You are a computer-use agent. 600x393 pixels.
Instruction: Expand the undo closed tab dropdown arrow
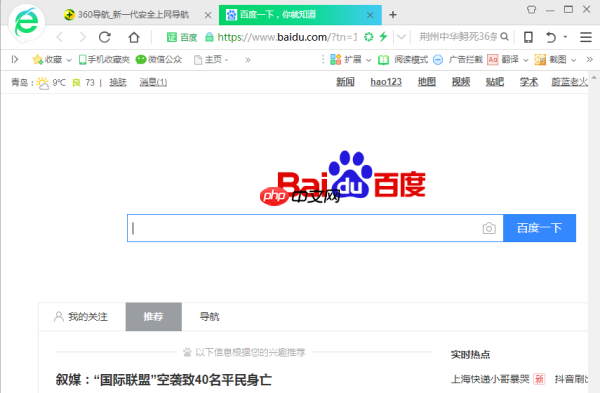tap(565, 37)
